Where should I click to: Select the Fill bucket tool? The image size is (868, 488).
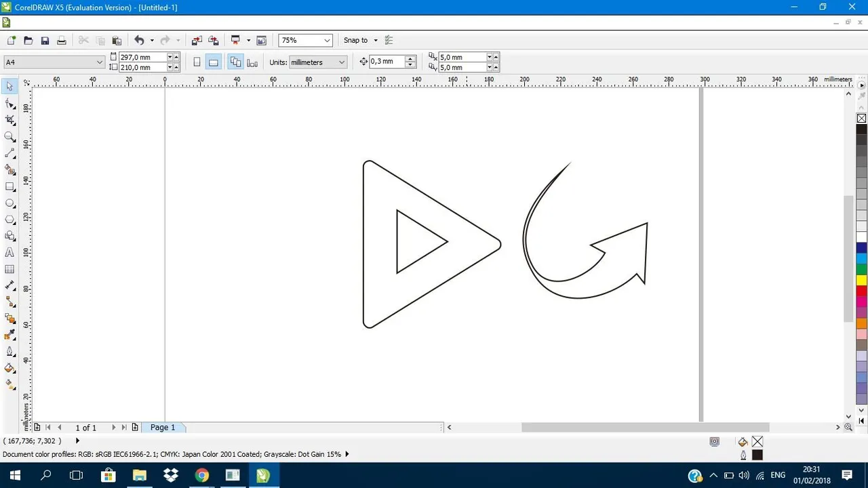pyautogui.click(x=9, y=368)
